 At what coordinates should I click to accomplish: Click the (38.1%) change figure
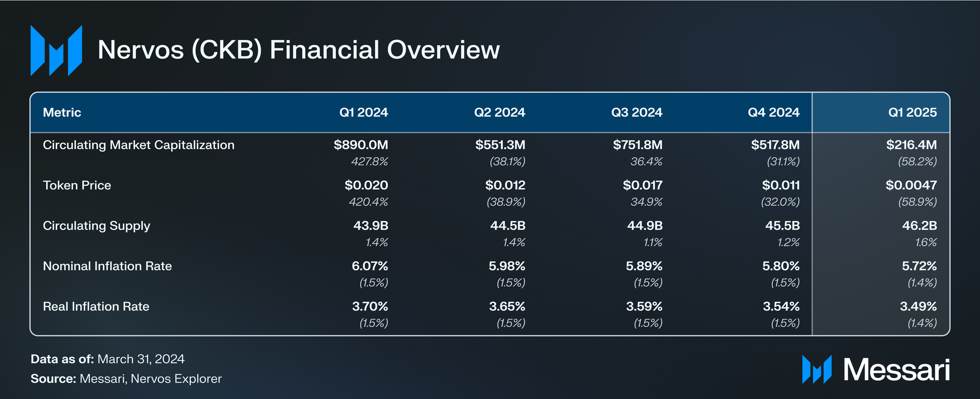[x=508, y=161]
